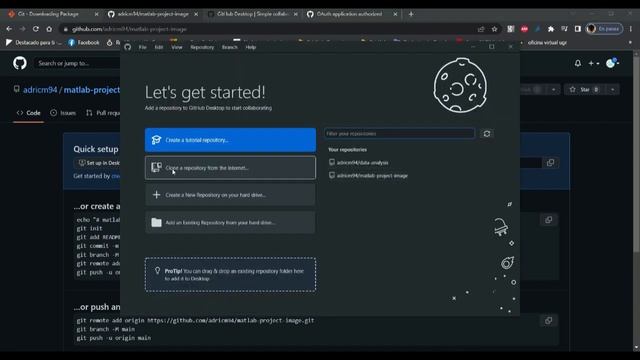
Task: Open the Adblock extension icon
Action: click(x=524, y=29)
